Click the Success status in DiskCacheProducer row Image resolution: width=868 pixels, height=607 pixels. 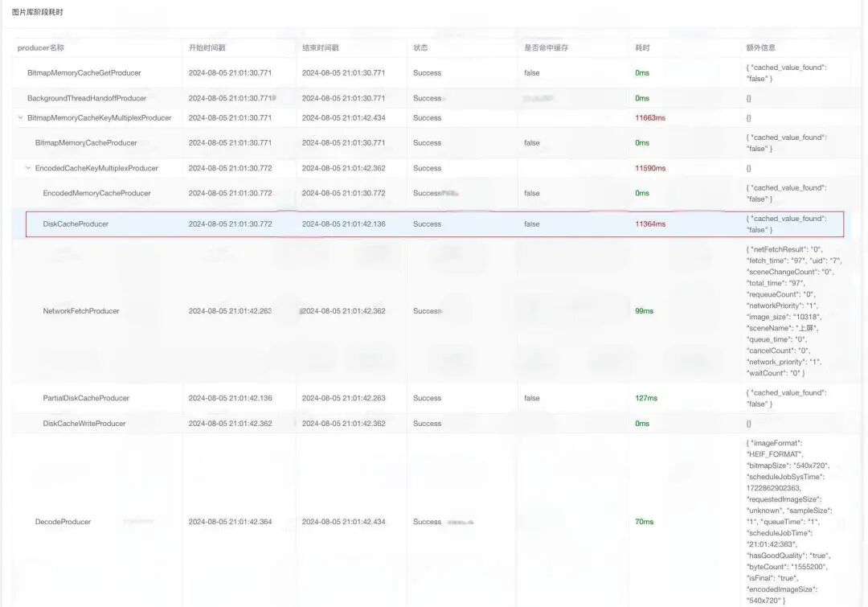coord(428,224)
